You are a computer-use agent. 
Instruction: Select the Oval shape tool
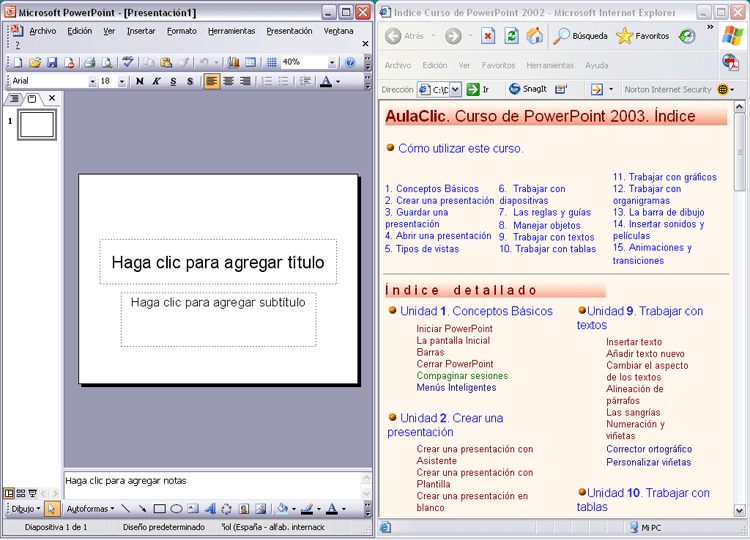176,509
